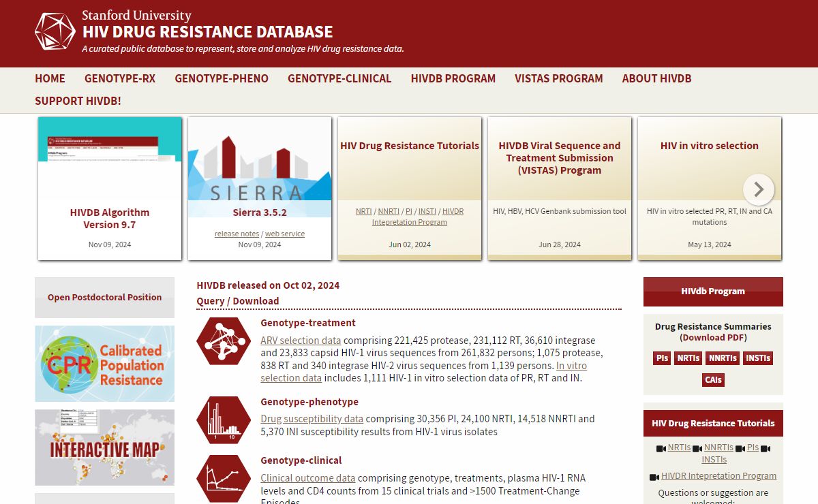Open Sierra release notes link
This screenshot has height=504, width=818.
coord(237,234)
